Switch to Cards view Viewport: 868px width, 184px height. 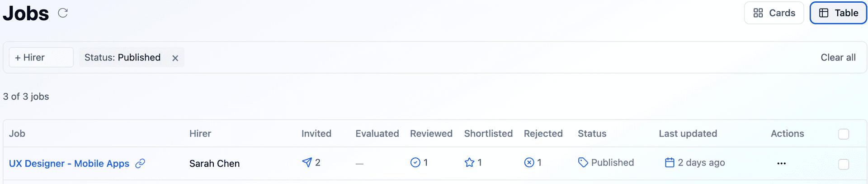click(774, 13)
